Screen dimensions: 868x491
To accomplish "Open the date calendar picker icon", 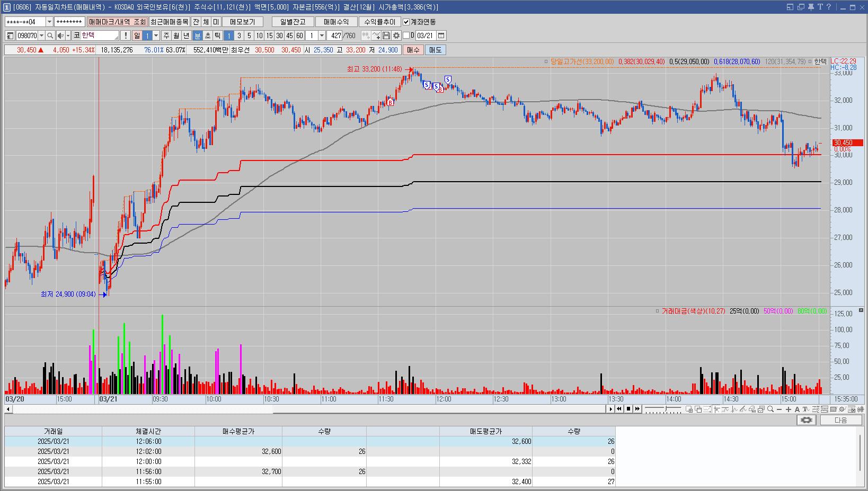I will pyautogui.click(x=441, y=35).
